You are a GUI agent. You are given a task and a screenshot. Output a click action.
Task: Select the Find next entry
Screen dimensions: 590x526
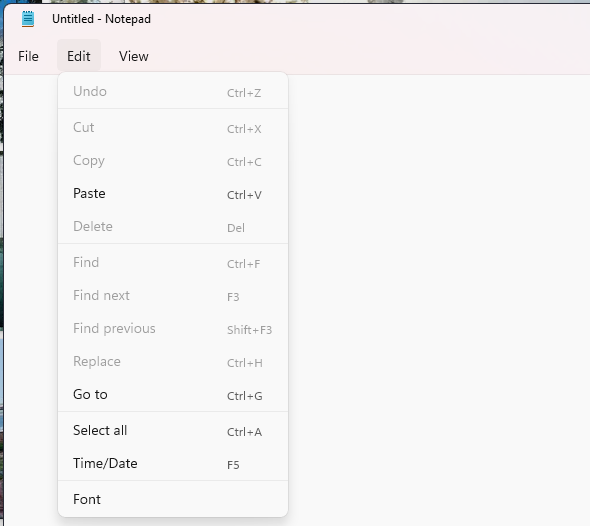point(173,296)
